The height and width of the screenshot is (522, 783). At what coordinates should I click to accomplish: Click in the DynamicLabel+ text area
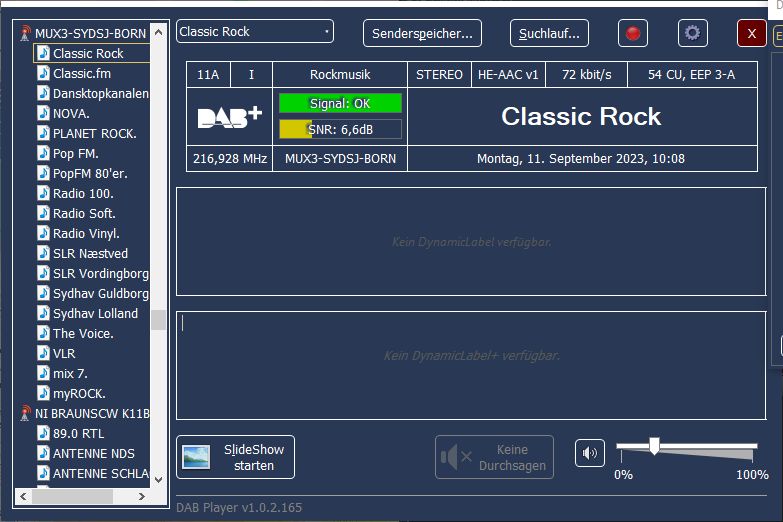470,365
